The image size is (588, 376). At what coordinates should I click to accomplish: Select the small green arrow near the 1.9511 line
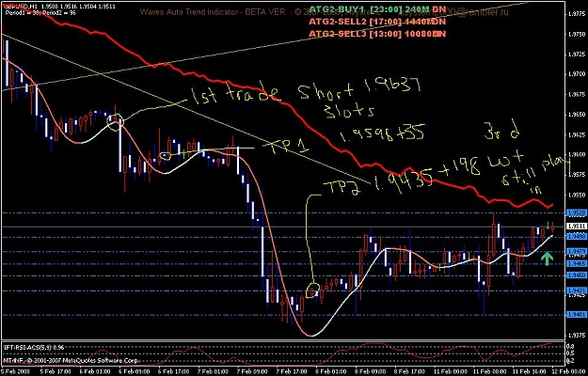548,226
